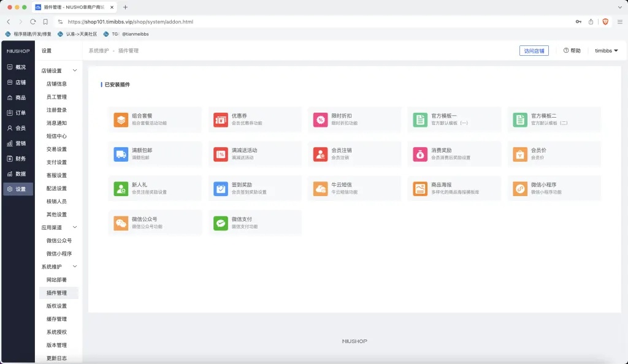The width and height of the screenshot is (628, 364).
Task: Click the 访问店铺 button
Action: pyautogui.click(x=534, y=51)
